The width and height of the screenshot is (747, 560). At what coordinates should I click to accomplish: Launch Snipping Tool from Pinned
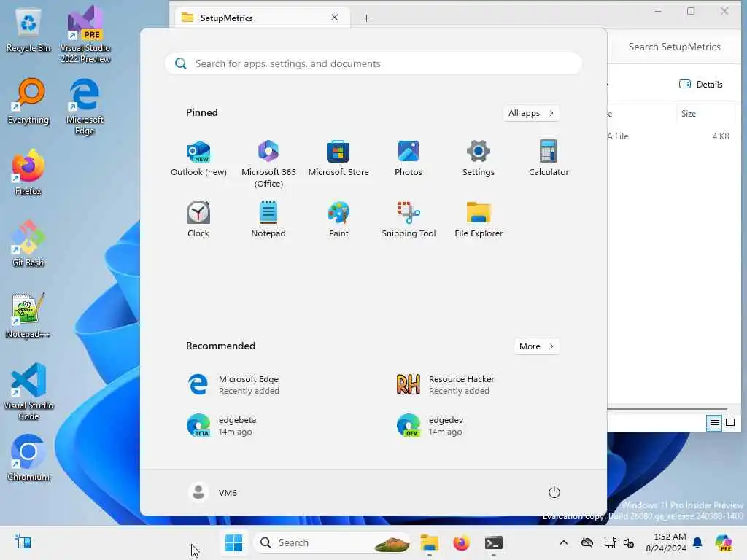(409, 219)
